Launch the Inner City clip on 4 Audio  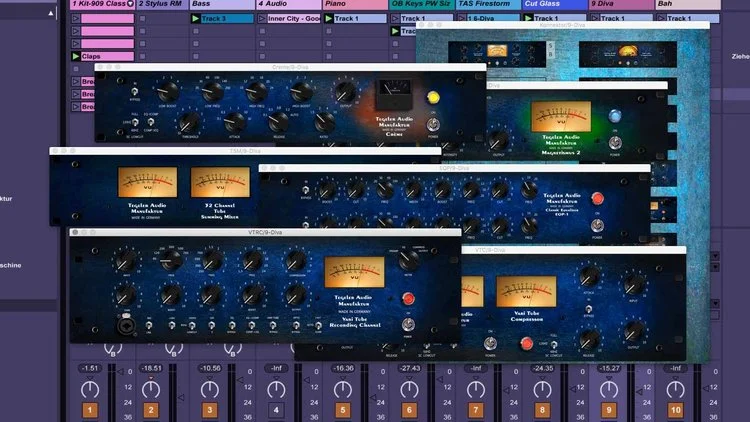[262, 19]
